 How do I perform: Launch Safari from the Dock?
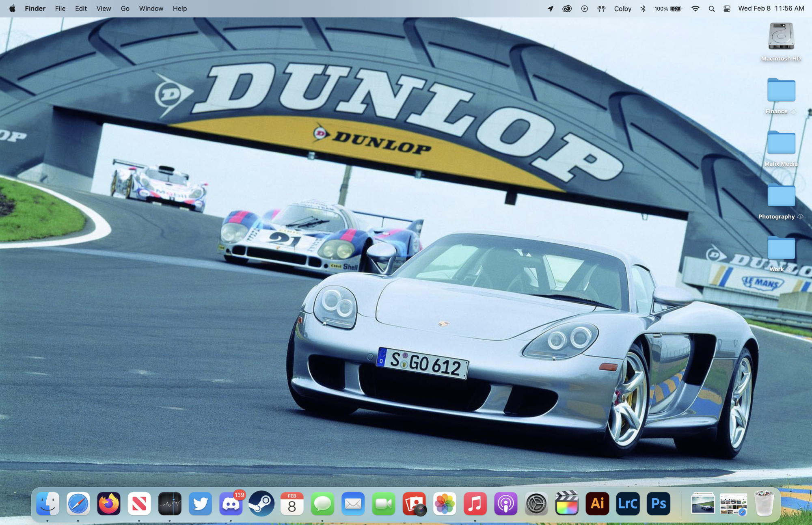(78, 504)
